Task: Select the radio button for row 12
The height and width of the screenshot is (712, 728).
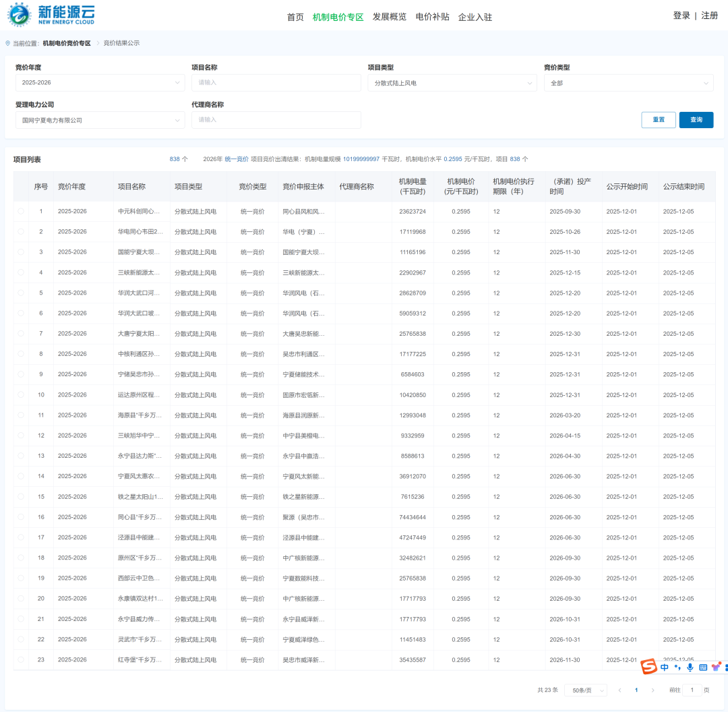Action: click(21, 436)
